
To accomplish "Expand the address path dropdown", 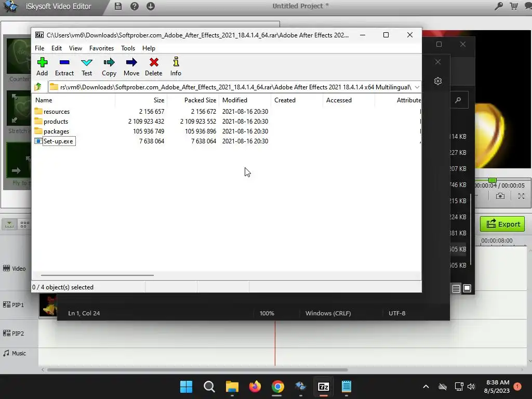I will pos(417,87).
